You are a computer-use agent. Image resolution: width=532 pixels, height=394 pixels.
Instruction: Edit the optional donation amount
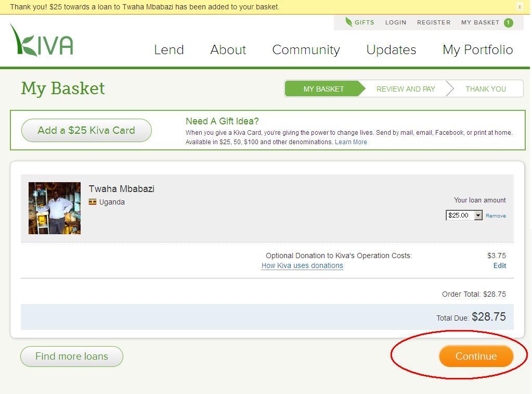(x=499, y=265)
